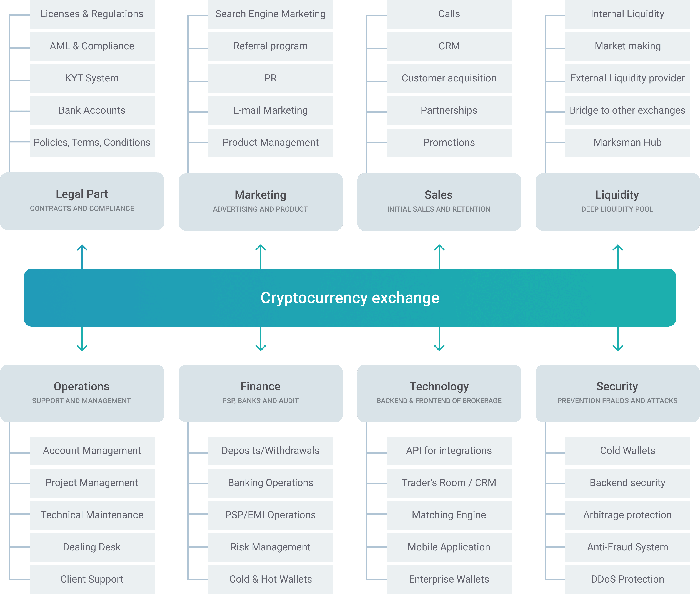Select the Banking Operations item
The width and height of the screenshot is (700, 594).
tap(271, 483)
